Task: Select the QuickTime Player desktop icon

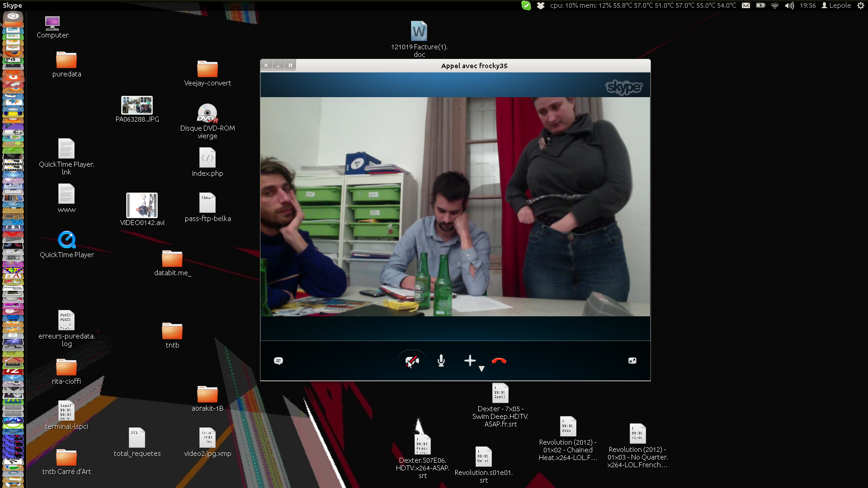Action: (x=67, y=240)
